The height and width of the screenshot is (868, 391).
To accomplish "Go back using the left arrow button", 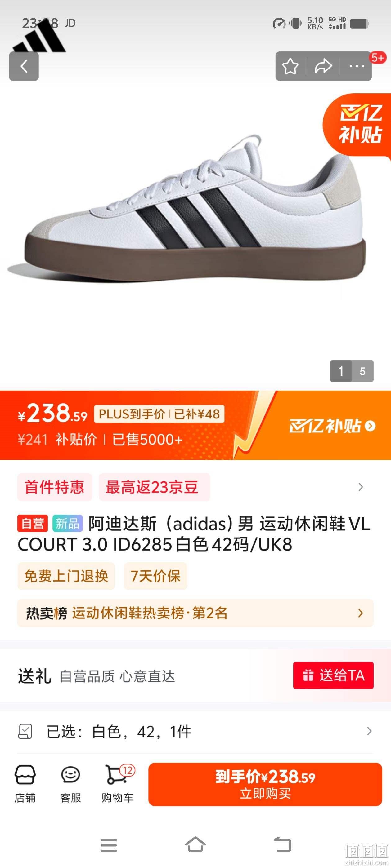I will click(x=24, y=66).
